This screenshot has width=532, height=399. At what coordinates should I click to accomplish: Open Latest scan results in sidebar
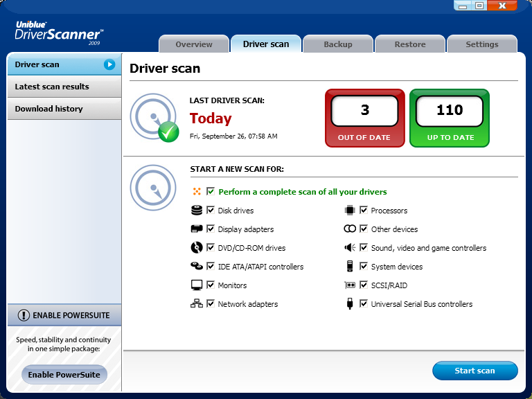52,87
